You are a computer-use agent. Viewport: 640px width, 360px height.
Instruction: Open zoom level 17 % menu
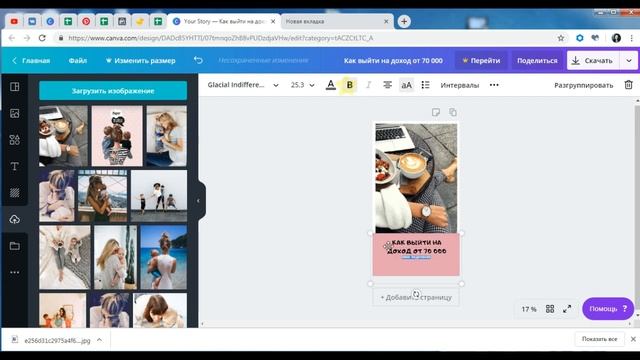coord(529,309)
